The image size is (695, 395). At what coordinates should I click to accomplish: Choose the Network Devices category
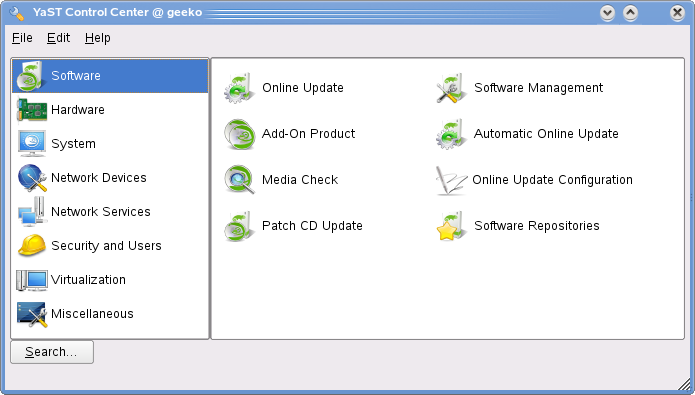coord(110,178)
